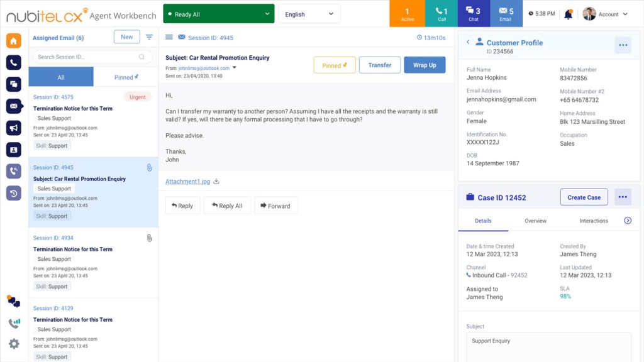Open the email filter icon beside Assigned Email
This screenshot has height=362, width=644.
[149, 37]
